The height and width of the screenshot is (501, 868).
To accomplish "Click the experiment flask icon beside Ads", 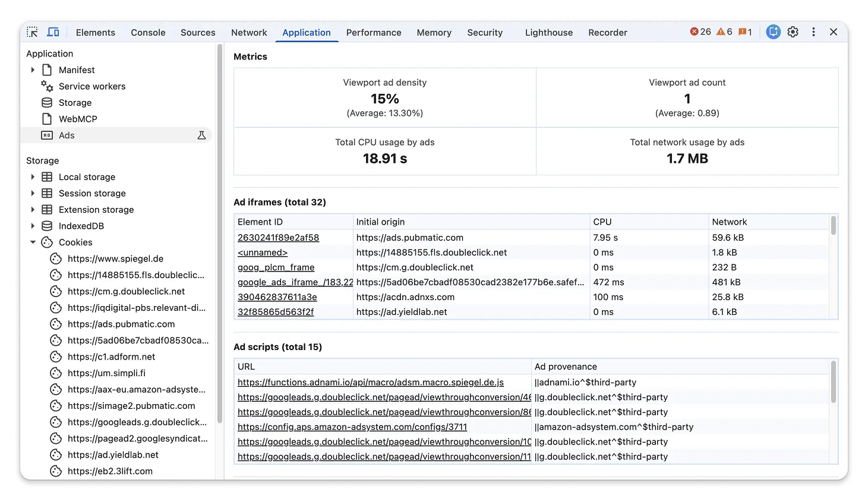I will (201, 136).
